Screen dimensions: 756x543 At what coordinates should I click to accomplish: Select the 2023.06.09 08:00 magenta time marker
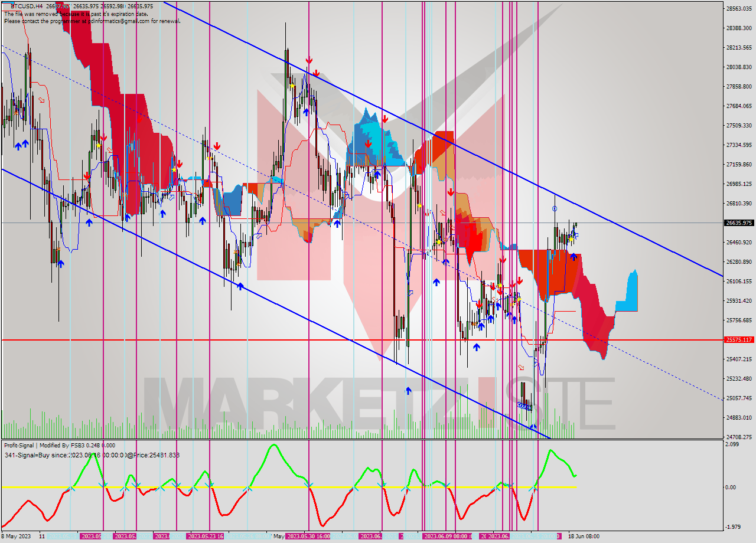click(447, 537)
